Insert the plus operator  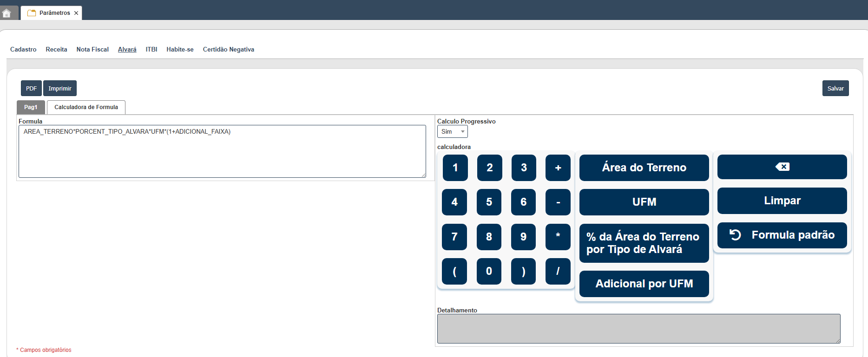coord(558,168)
